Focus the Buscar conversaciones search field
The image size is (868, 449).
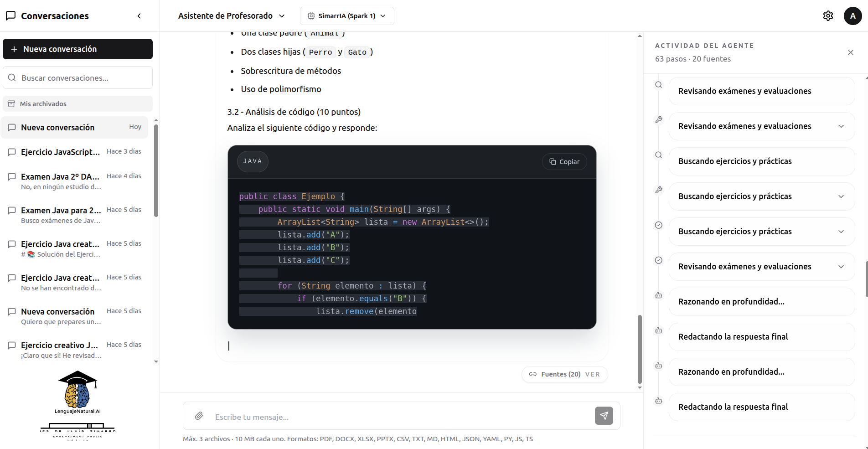pos(77,78)
